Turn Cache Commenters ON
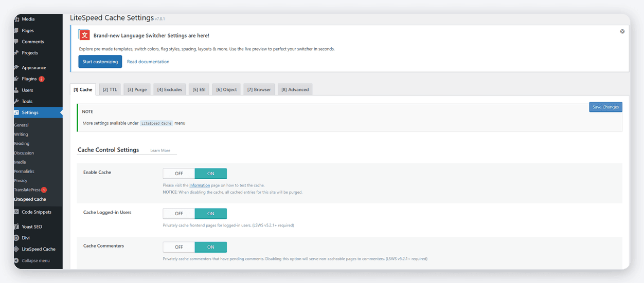The width and height of the screenshot is (644, 283). point(211,247)
